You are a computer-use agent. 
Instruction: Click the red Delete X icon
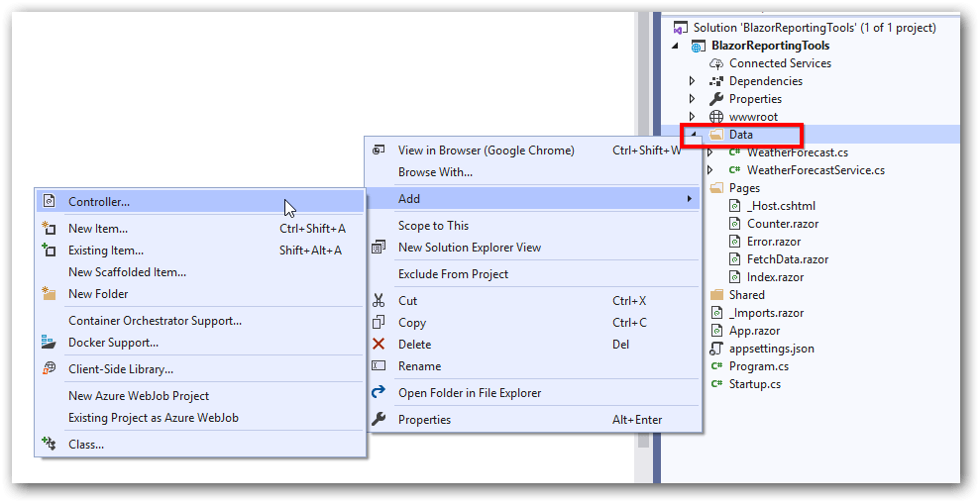click(379, 345)
